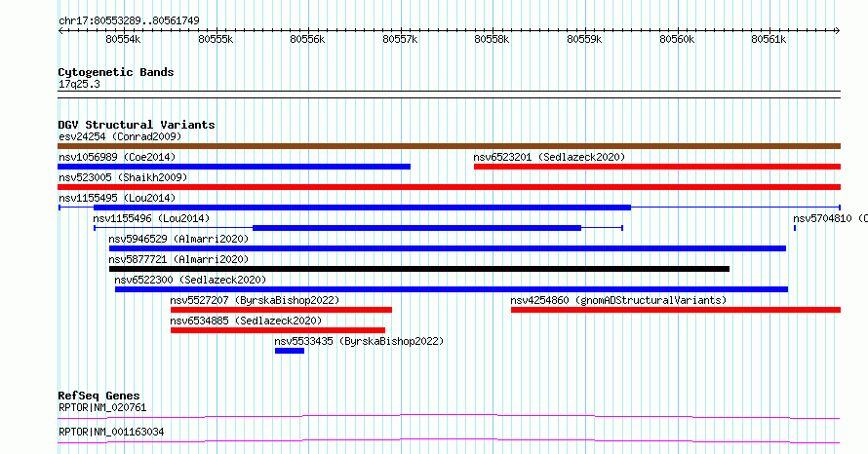The height and width of the screenshot is (454, 868).
Task: Open the nsv6534885 (Sedlazeck2020) red bar
Action: 278,330
